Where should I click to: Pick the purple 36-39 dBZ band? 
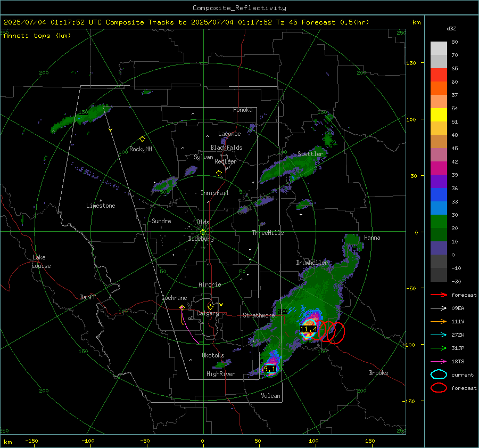coord(439,182)
